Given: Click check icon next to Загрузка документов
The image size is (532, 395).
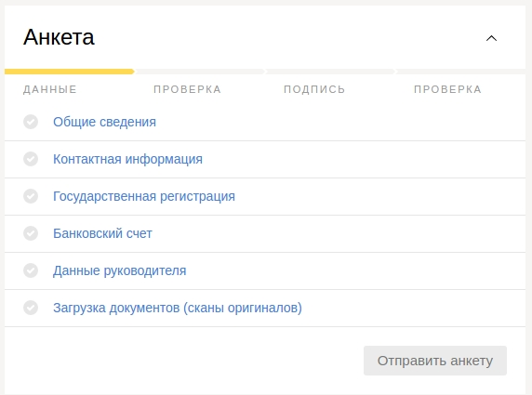Looking at the screenshot, I should coord(31,308).
